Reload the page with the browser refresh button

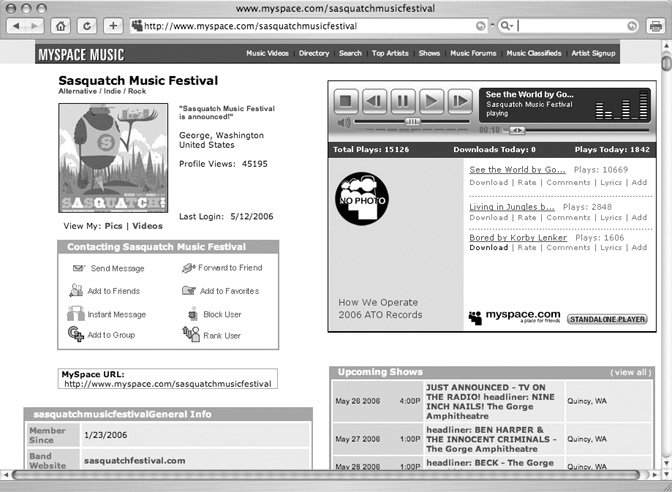coord(87,25)
